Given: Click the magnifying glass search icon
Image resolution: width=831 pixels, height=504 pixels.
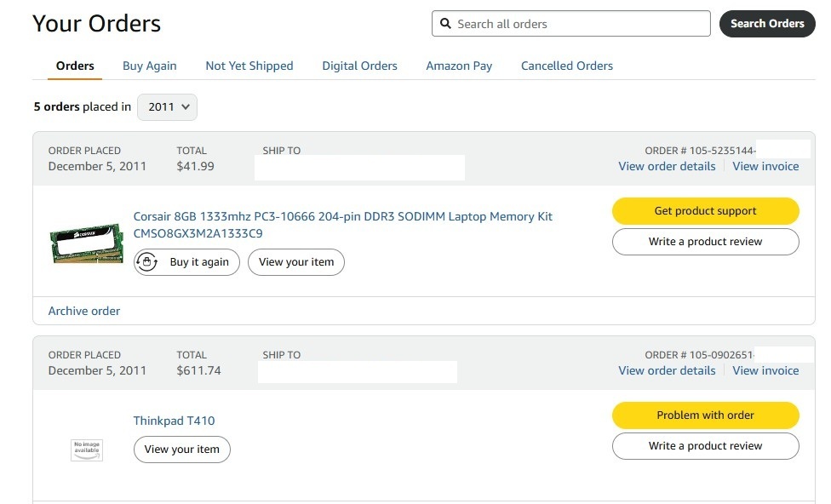Looking at the screenshot, I should coord(445,24).
